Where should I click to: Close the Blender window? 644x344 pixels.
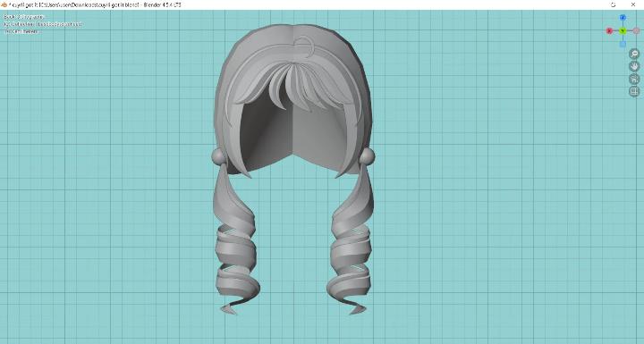point(633,4)
